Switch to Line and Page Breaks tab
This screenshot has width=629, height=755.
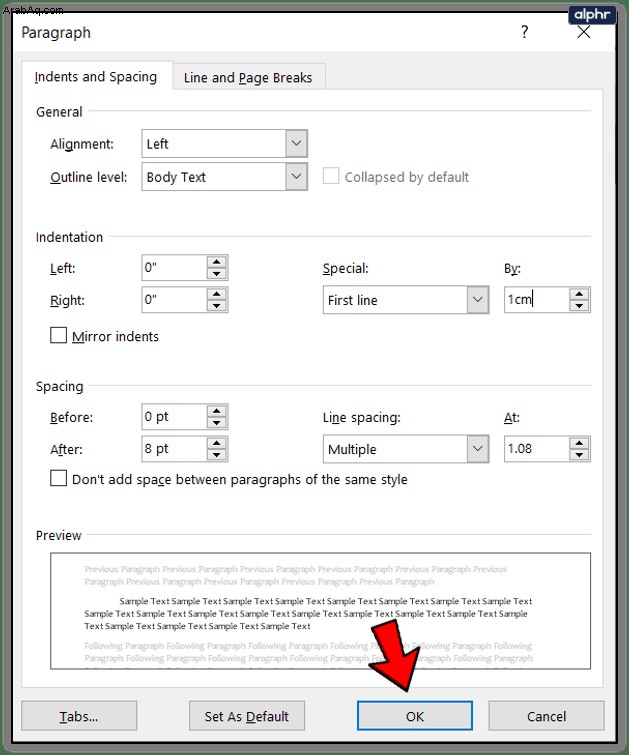(x=249, y=78)
